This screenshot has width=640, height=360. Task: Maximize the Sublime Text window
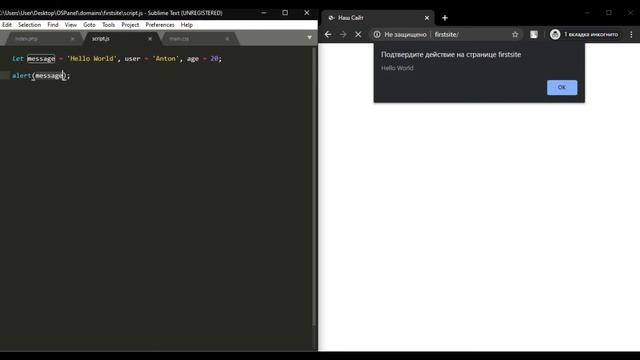coord(285,13)
